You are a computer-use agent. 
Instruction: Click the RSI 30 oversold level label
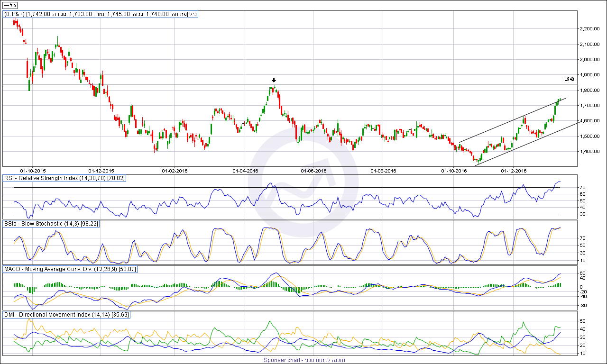[x=583, y=214]
